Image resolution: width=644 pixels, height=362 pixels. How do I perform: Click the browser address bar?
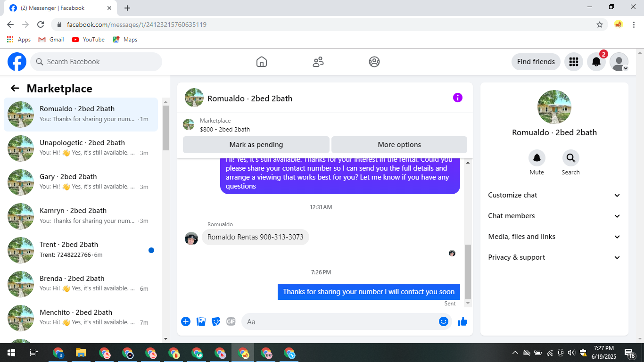tap(325, 25)
